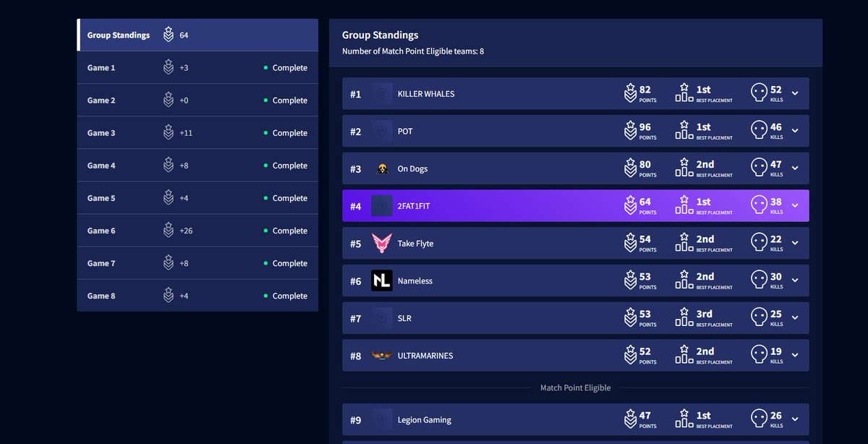Viewport: 868px width, 444px height.
Task: Expand the Legion Gaming row chevron
Action: (795, 419)
